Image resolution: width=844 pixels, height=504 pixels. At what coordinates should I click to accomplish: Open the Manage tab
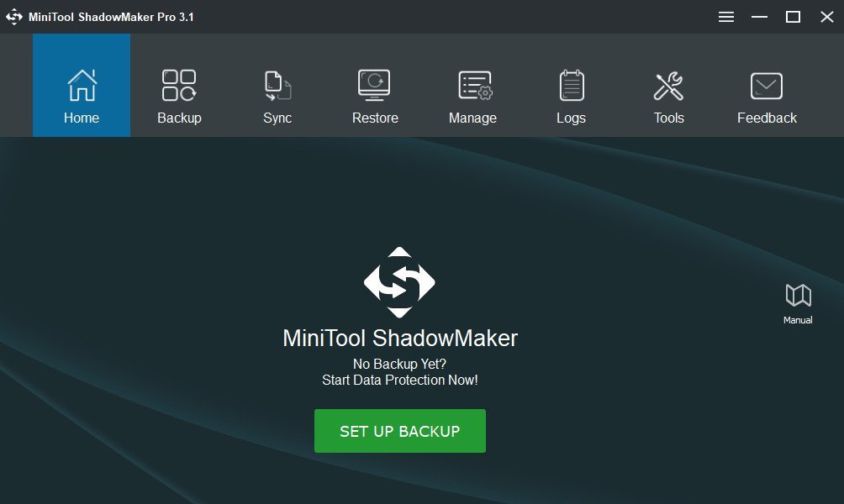point(473,85)
